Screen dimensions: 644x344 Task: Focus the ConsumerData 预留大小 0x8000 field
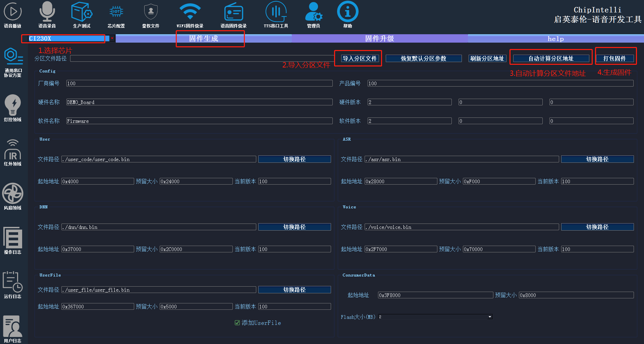[576, 295]
